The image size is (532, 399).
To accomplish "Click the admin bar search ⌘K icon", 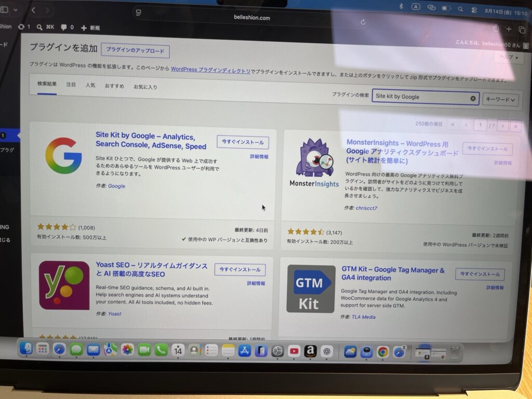I will coord(46,27).
